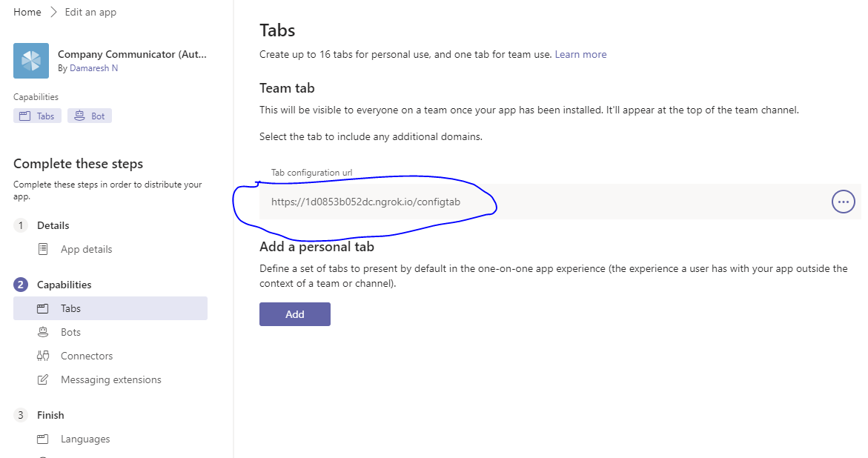Click Edit an app breadcrumb item
The width and height of the screenshot is (868, 458).
[x=90, y=11]
